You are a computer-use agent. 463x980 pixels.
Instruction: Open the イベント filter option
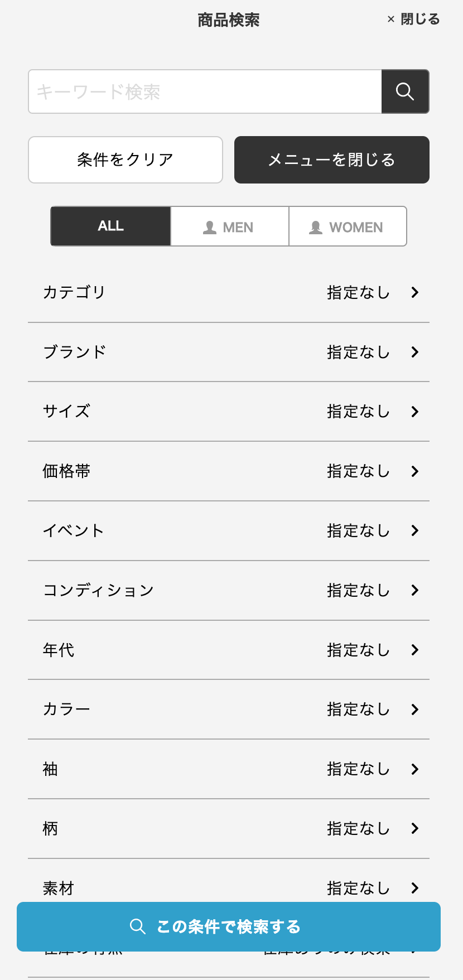pyautogui.click(x=229, y=530)
